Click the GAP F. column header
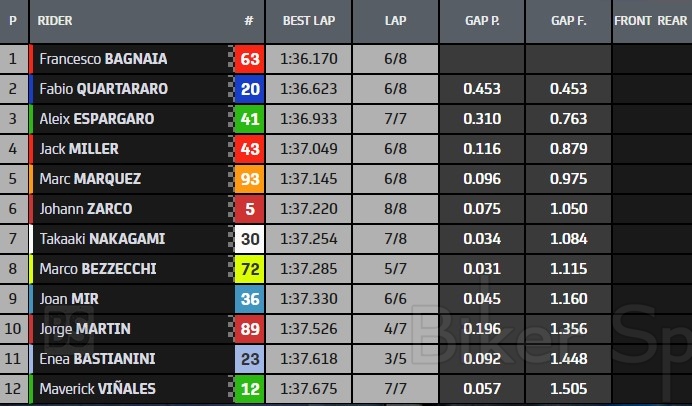 click(569, 20)
